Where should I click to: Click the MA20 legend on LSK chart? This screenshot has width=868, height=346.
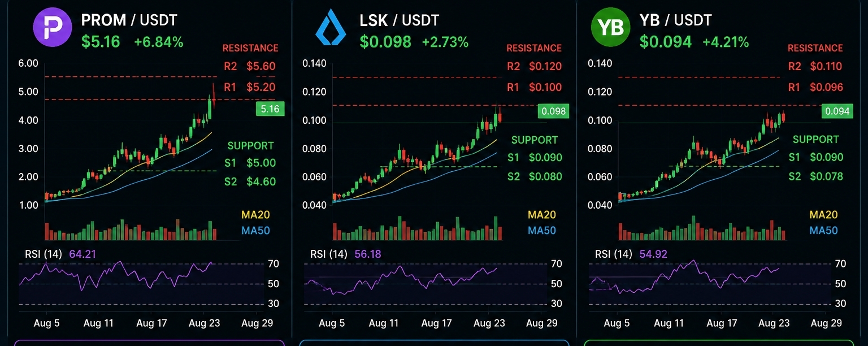[x=542, y=215]
